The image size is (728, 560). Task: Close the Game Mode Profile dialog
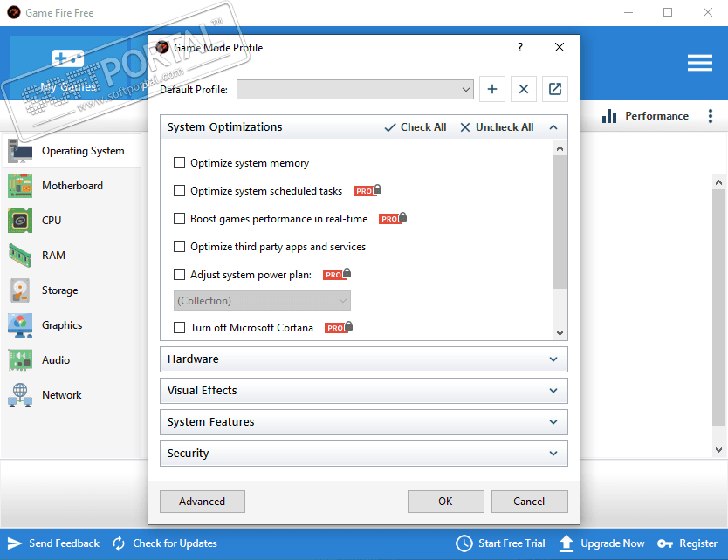point(559,47)
